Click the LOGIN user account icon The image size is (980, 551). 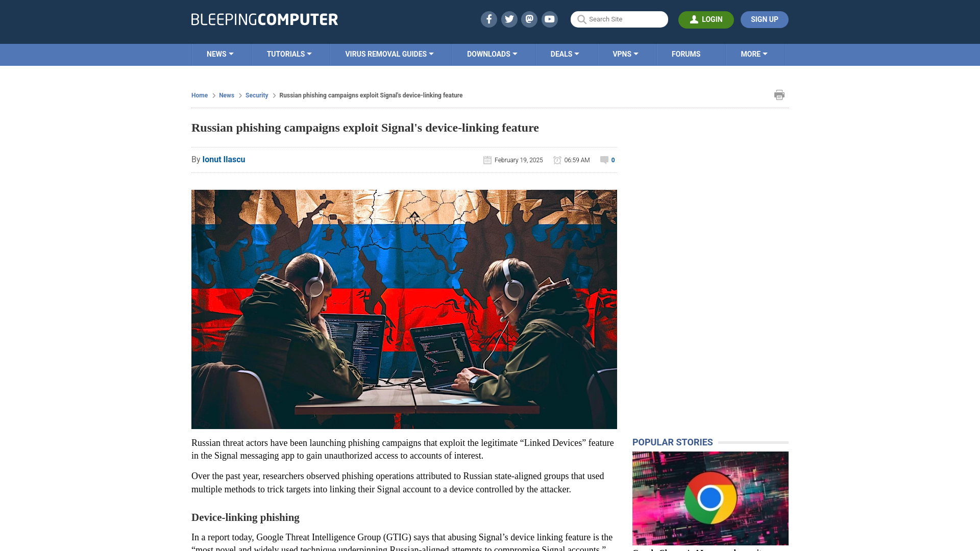(694, 19)
